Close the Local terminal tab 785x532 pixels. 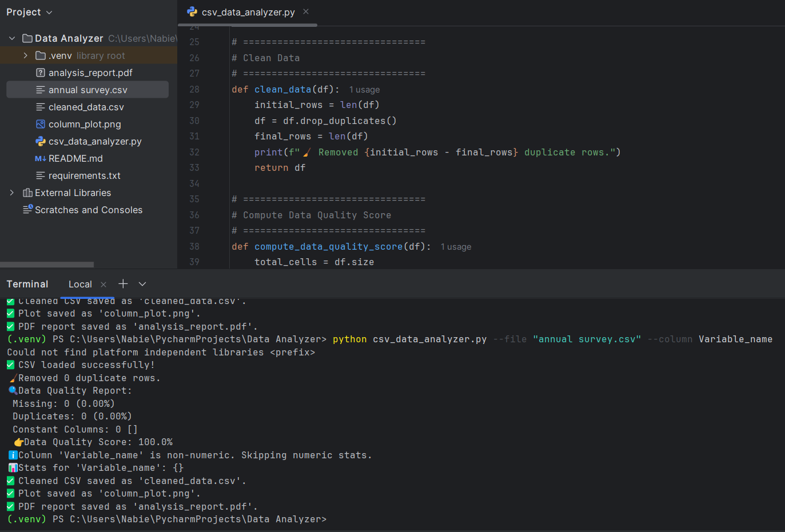pyautogui.click(x=103, y=285)
